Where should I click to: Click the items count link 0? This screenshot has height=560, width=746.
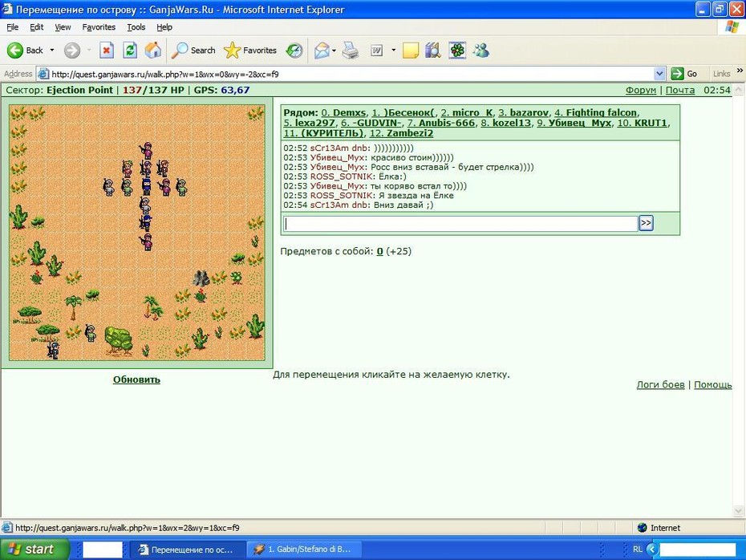(379, 251)
